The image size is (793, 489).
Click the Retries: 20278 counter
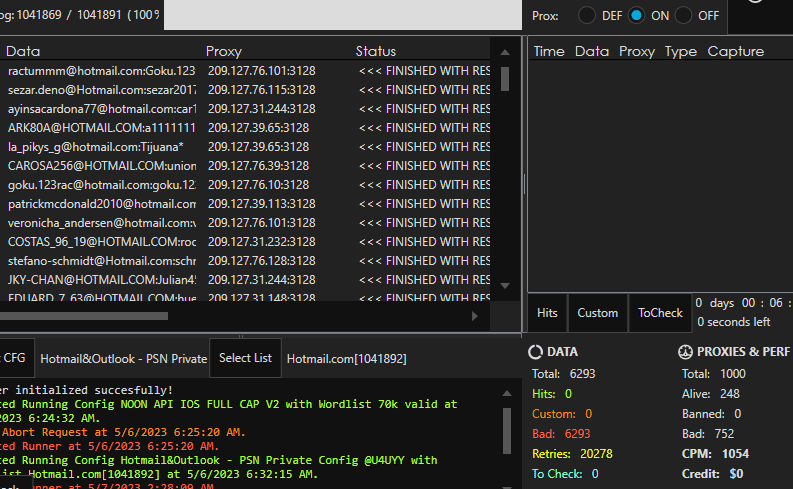click(x=572, y=454)
